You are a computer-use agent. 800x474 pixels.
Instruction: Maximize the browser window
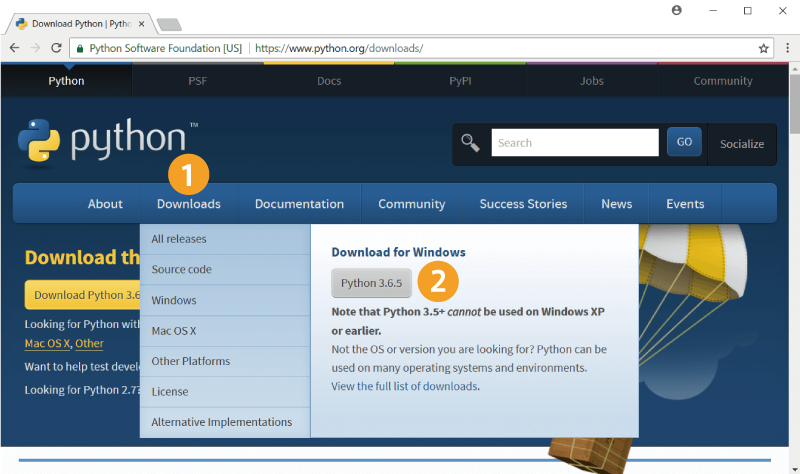click(747, 10)
